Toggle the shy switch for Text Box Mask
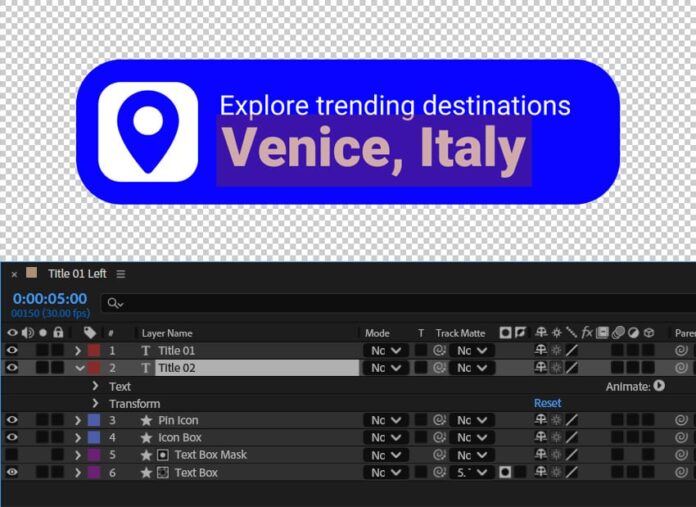 [x=541, y=455]
